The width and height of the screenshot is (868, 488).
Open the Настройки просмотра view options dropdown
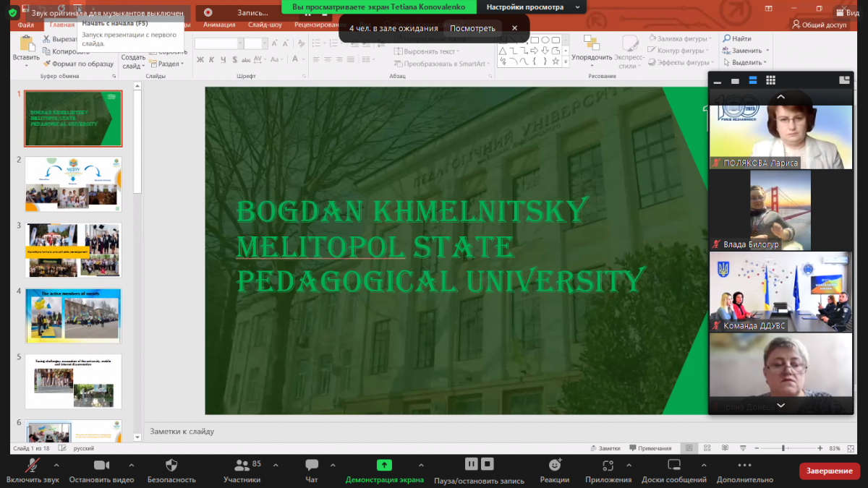534,7
